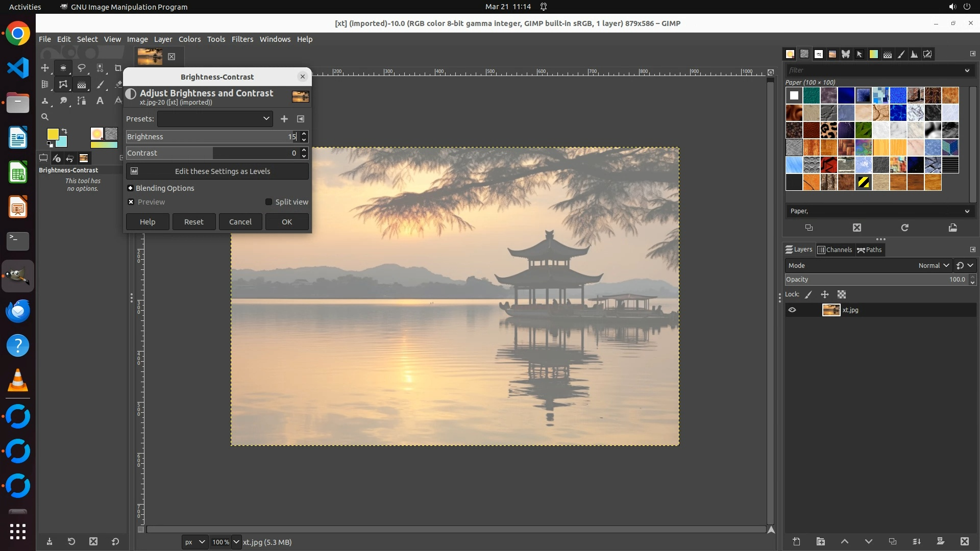Select the Zoom magnifier tool

coord(45,117)
